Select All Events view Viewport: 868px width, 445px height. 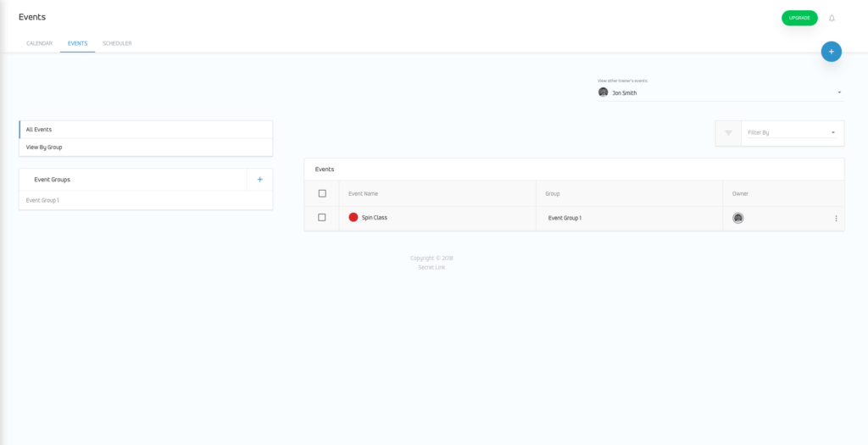click(146, 130)
